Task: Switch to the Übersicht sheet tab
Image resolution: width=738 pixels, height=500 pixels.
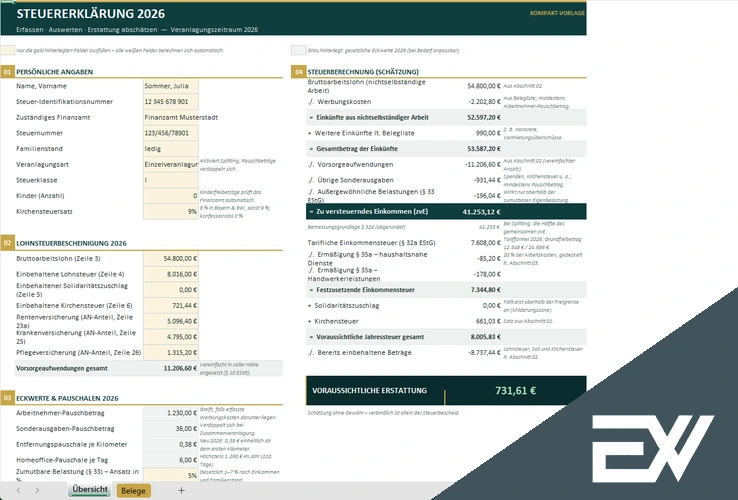Action: (x=90, y=490)
